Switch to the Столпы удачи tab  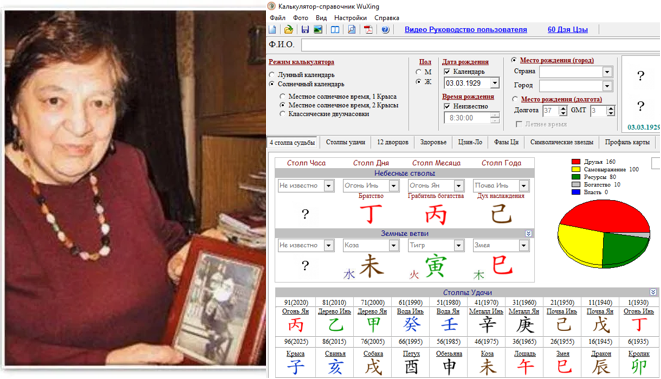click(345, 142)
